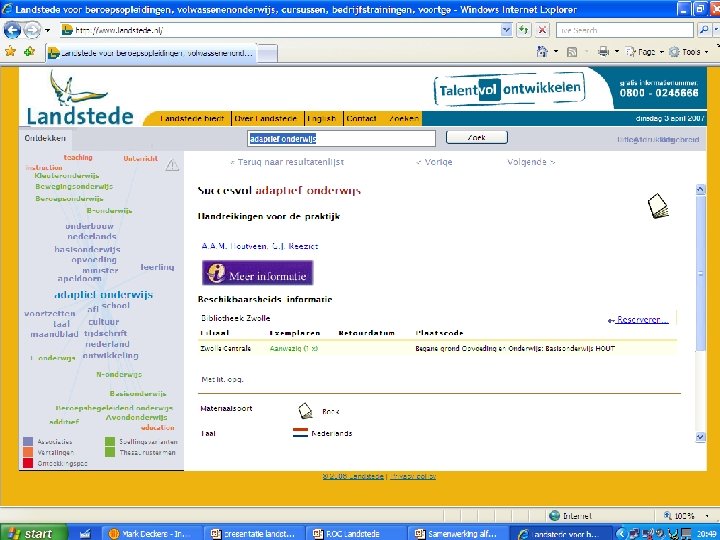Click the Stop loading red X icon

pos(542,30)
